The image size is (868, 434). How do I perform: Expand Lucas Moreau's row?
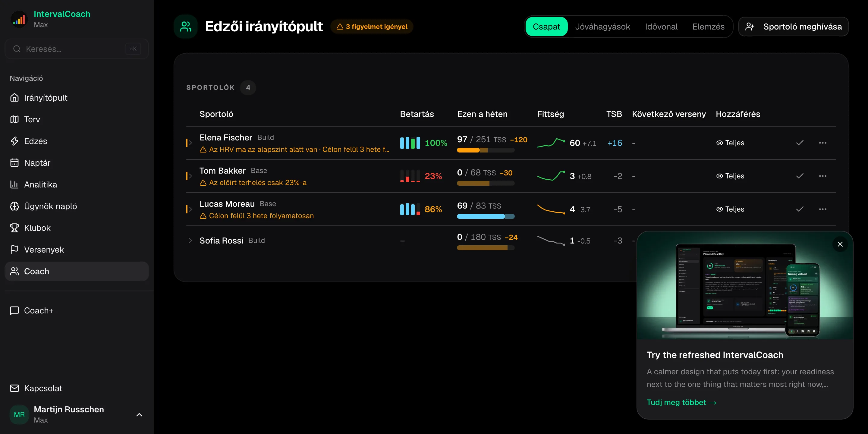[190, 209]
